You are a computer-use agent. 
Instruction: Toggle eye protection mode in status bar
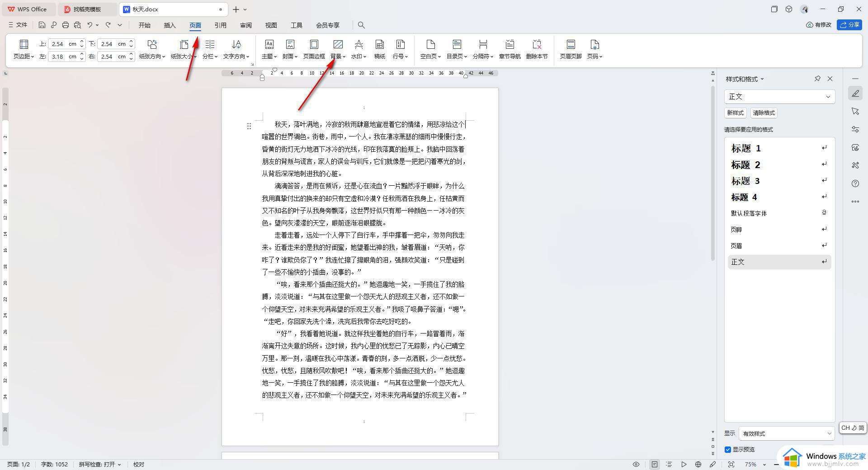[x=636, y=464]
